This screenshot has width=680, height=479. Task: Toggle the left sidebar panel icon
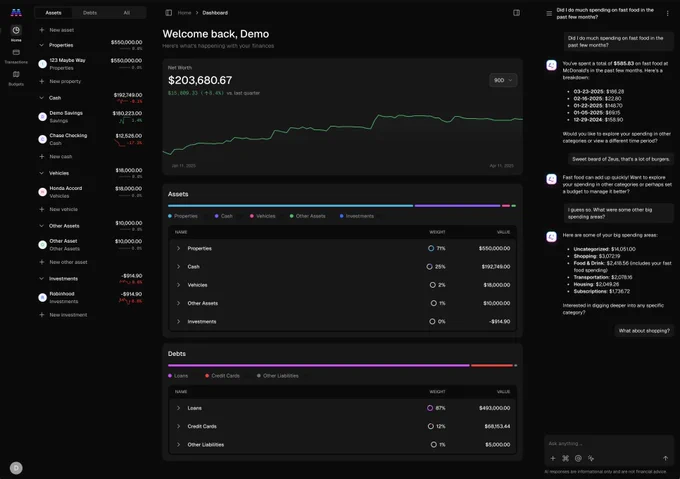click(x=169, y=13)
